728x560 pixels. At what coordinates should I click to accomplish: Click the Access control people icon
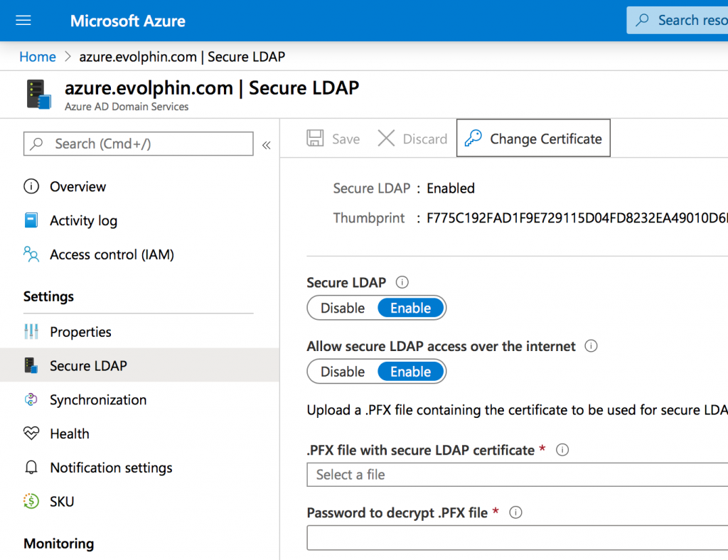click(31, 254)
